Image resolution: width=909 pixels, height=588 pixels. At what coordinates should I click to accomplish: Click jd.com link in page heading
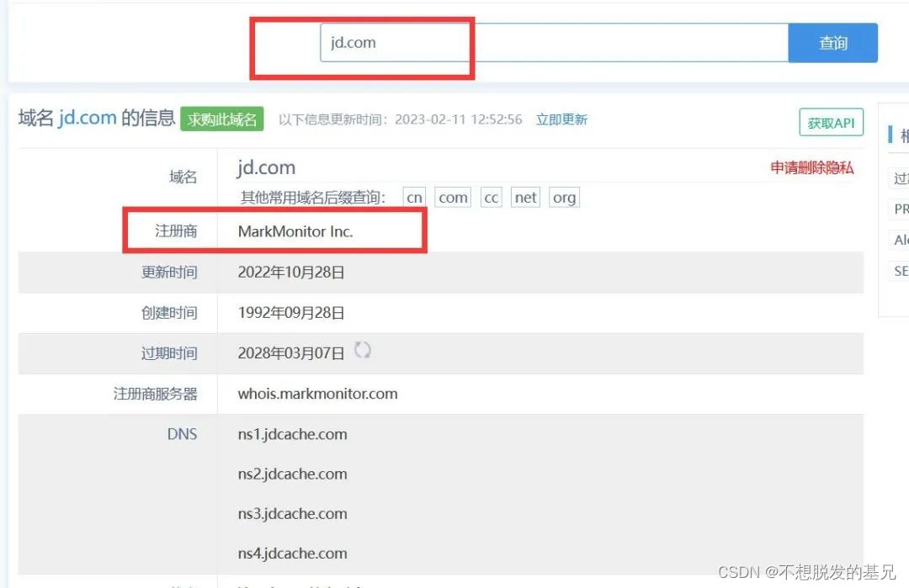[87, 118]
